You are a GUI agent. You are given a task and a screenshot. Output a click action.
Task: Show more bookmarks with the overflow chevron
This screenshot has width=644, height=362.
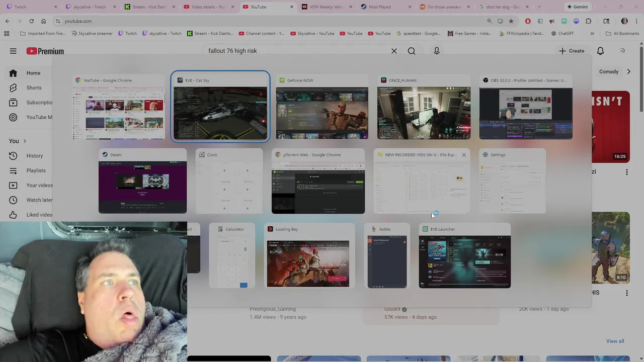click(x=592, y=34)
